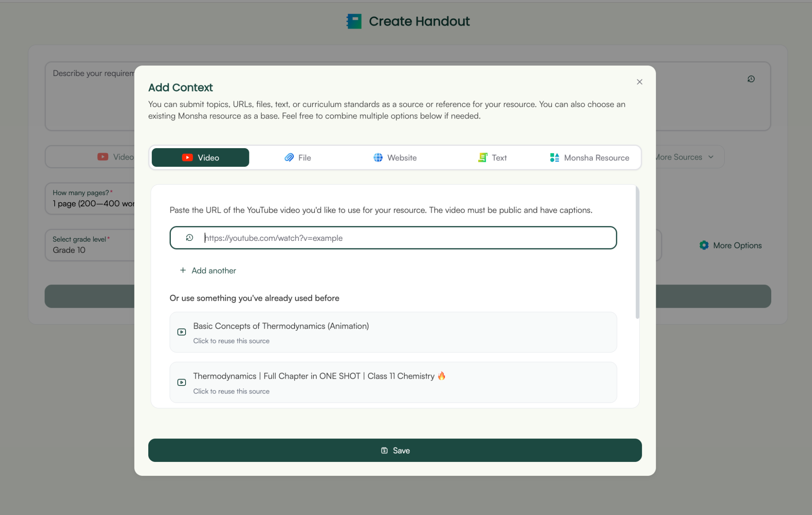The width and height of the screenshot is (812, 515).
Task: Click the Text source icon
Action: (483, 157)
